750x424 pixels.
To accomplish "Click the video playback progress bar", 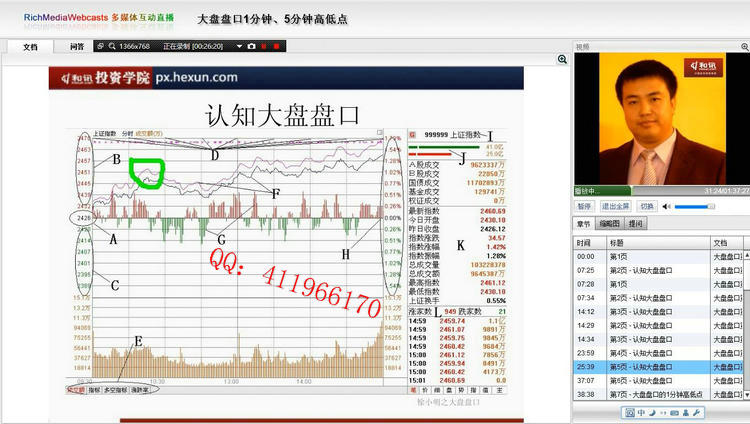I will coord(662,190).
